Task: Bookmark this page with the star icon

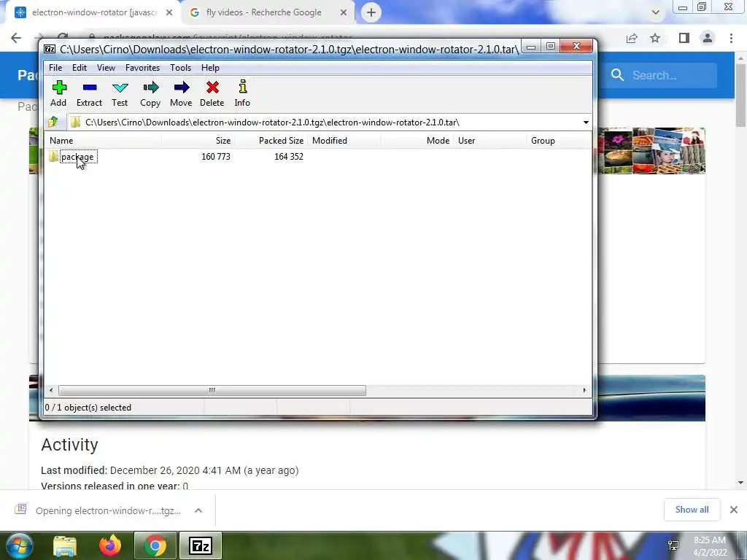Action: 656,38
